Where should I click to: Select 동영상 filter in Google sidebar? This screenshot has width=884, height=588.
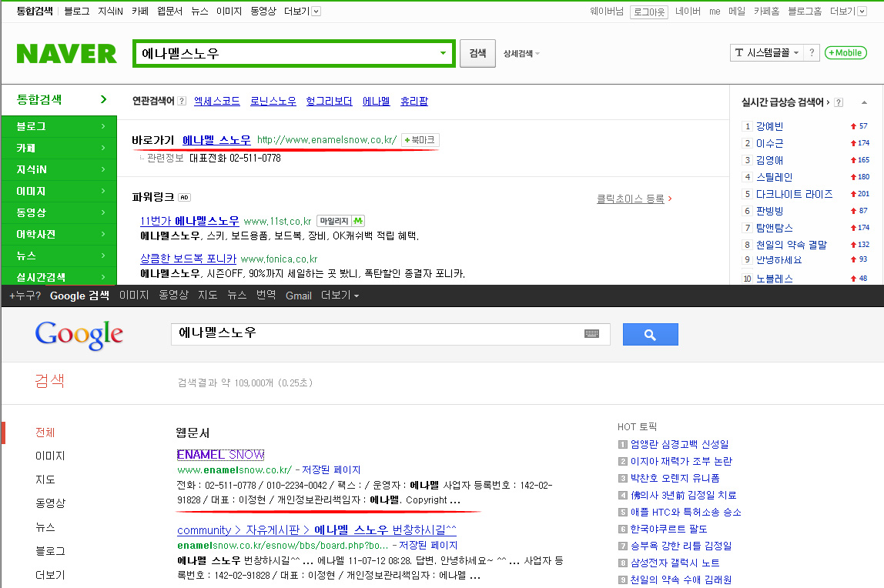[x=50, y=503]
